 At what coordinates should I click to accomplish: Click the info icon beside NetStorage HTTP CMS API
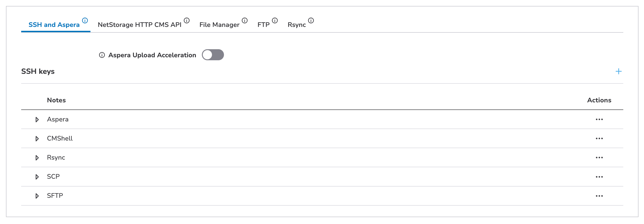(x=187, y=20)
